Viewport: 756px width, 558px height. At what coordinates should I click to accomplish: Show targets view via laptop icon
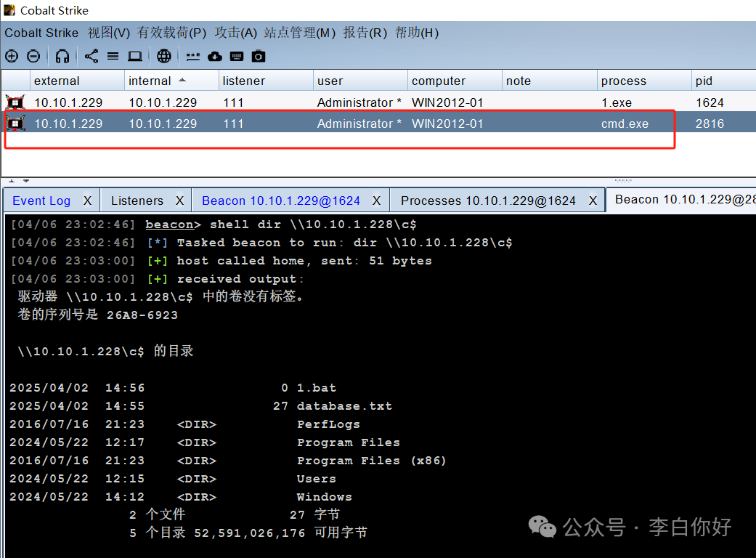pyautogui.click(x=135, y=57)
